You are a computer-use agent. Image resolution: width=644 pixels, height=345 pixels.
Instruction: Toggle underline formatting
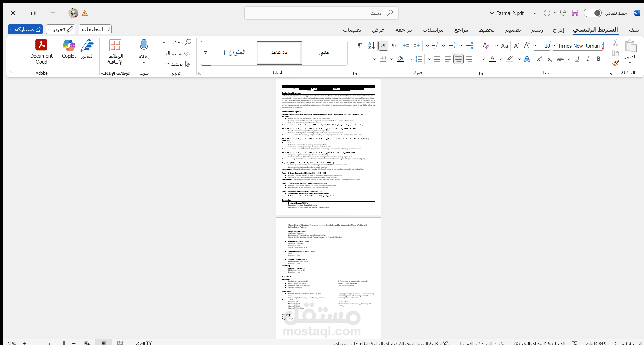[577, 59]
